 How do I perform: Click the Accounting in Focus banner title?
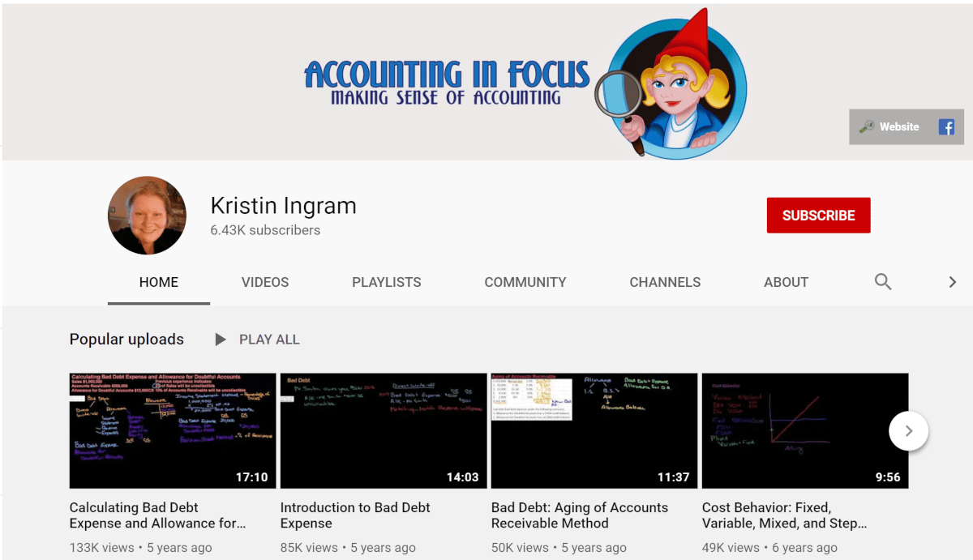pyautogui.click(x=447, y=73)
